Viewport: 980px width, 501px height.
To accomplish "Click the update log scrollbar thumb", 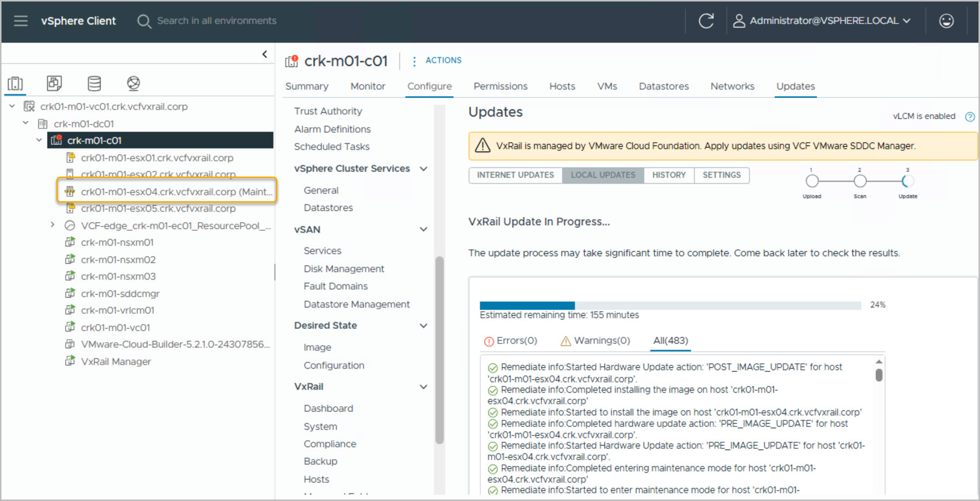I will point(878,375).
